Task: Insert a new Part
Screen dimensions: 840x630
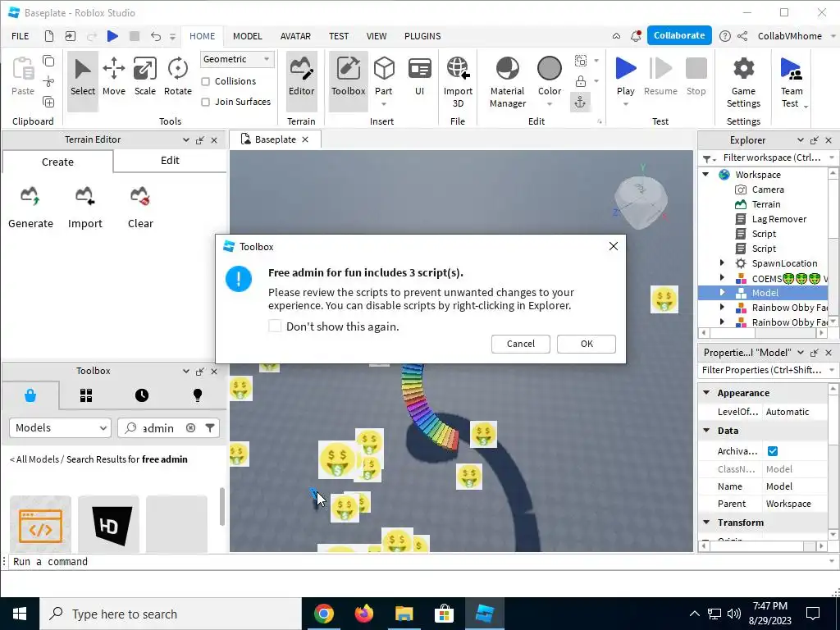Action: 384,76
